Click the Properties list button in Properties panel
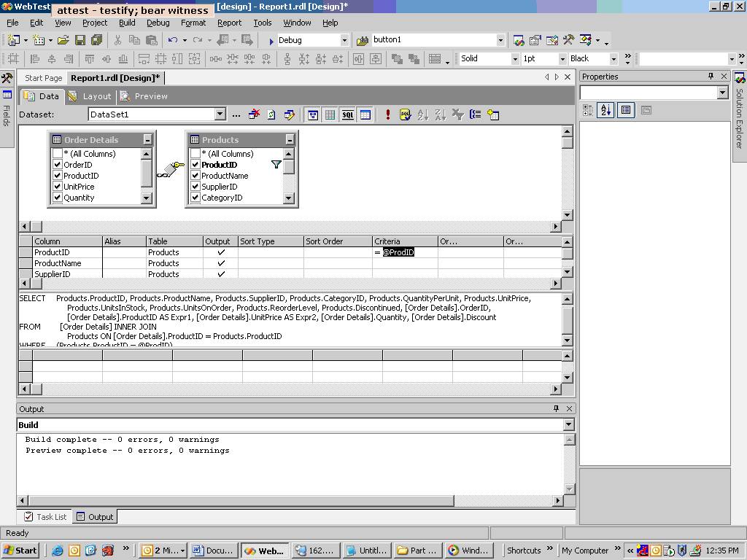The height and width of the screenshot is (560, 747). [x=625, y=111]
